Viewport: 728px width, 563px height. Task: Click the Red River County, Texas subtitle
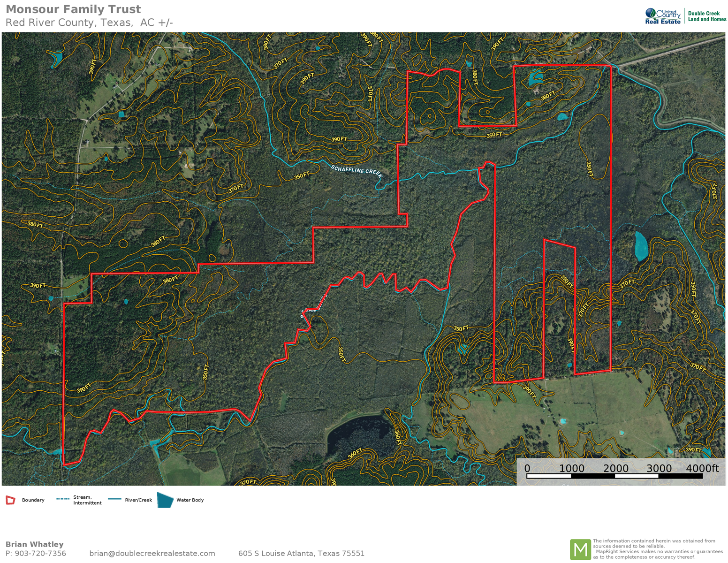89,23
